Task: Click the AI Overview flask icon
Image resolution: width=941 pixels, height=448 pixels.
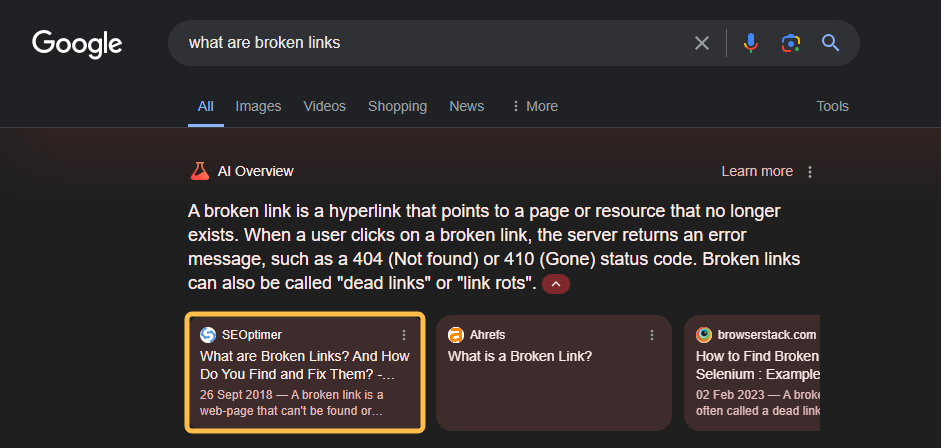Action: point(200,171)
